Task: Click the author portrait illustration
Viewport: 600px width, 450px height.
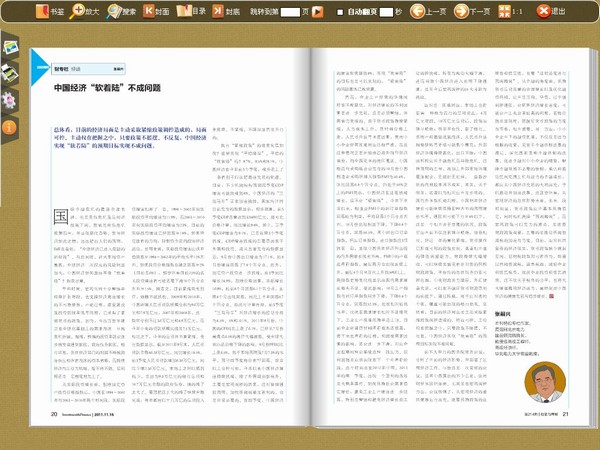Action: [x=545, y=382]
